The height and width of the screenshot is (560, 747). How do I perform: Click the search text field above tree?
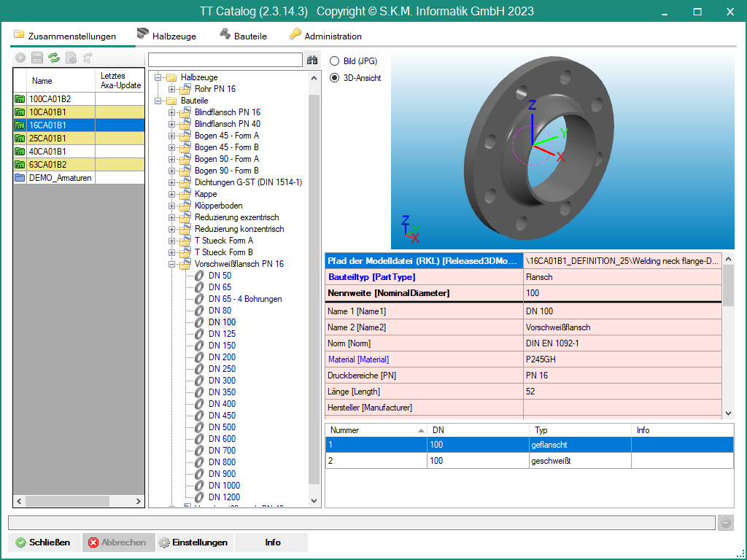tap(225, 60)
